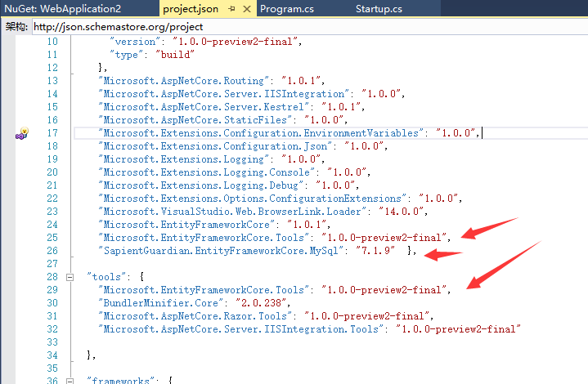
Task: Click "Microsoft.Extensions.Configuration.EnvironmentVariables" on line 17
Action: [x=261, y=133]
